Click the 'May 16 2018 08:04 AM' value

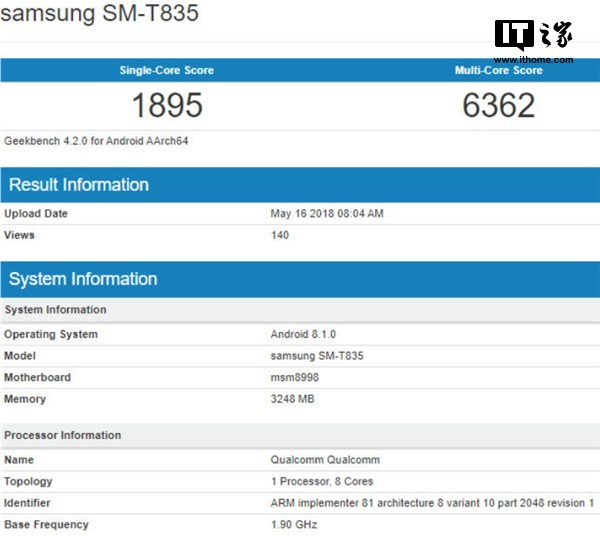[x=327, y=213]
